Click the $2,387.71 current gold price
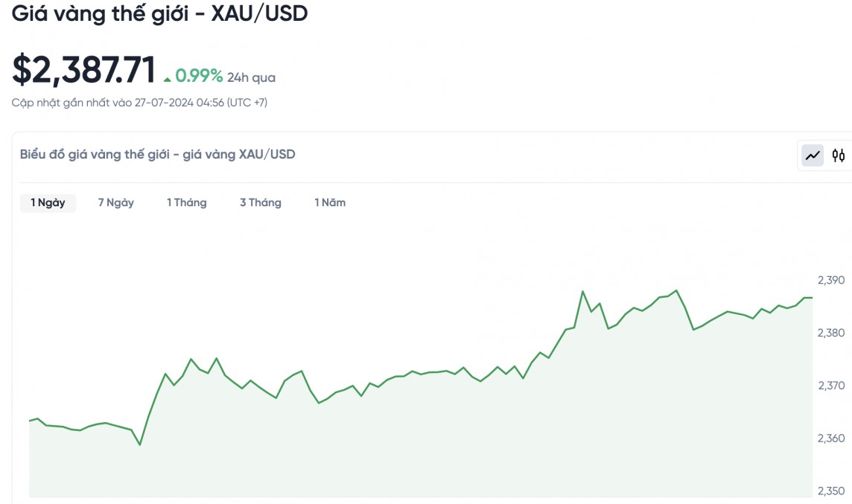The width and height of the screenshot is (852, 504). click(83, 70)
